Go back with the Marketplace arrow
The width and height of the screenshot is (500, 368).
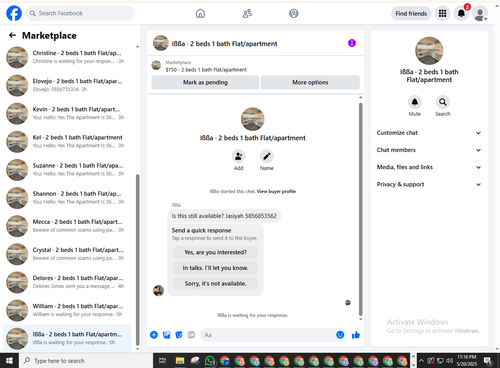[x=13, y=35]
